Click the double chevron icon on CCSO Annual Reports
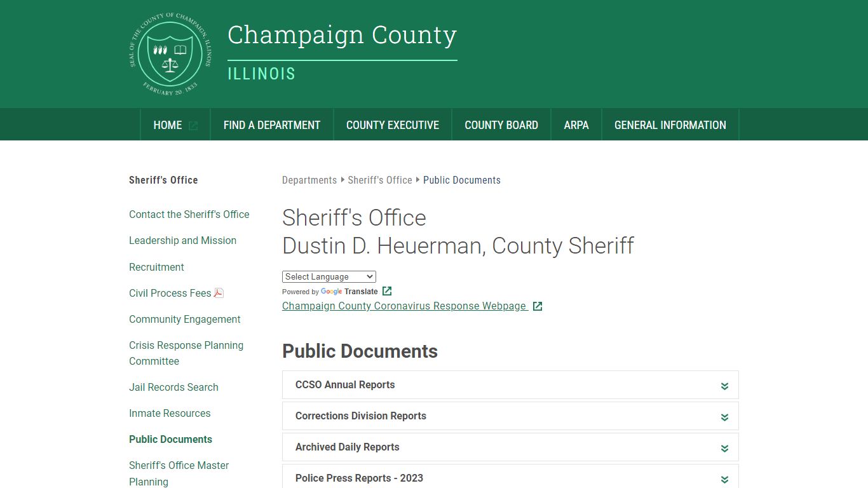Image resolution: width=868 pixels, height=488 pixels. (x=724, y=386)
